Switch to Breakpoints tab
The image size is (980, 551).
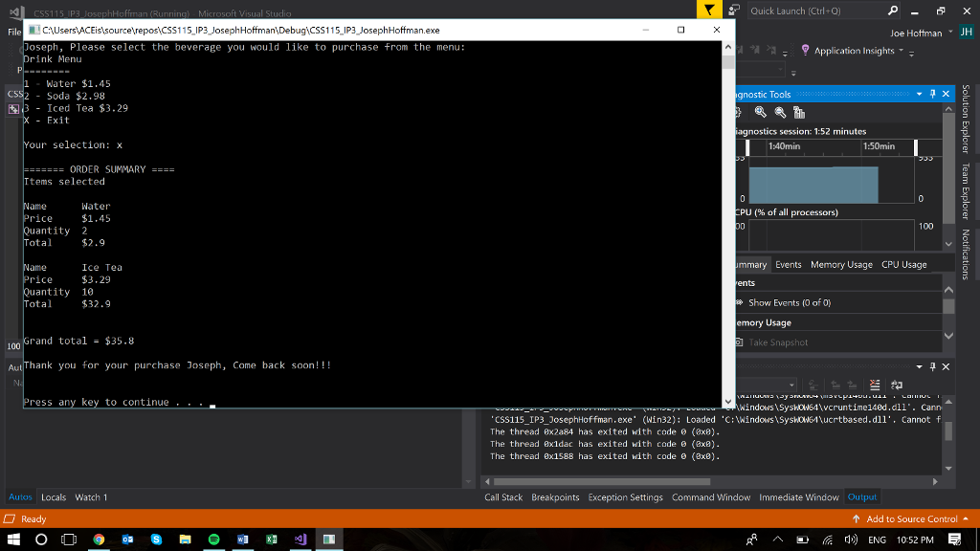coord(555,497)
